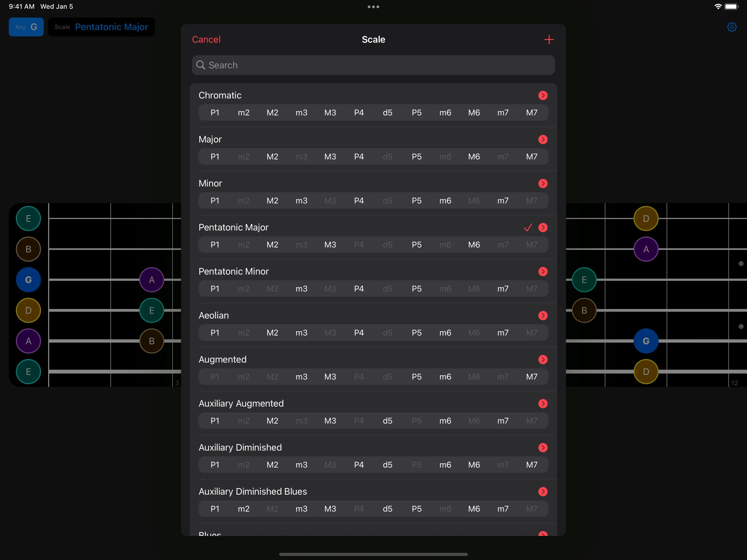747x560 pixels.
Task: Expand Auxiliary Augmented scale details
Action: [x=543, y=403]
